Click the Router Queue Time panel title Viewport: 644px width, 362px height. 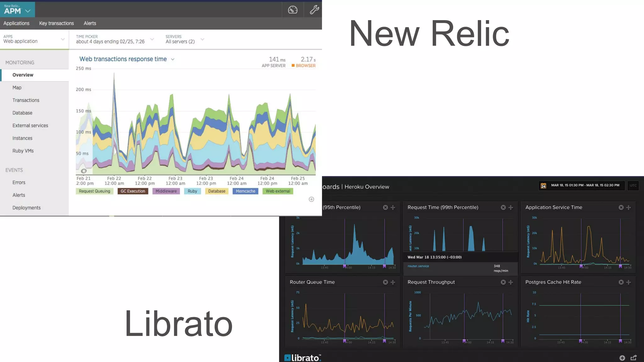coord(312,282)
